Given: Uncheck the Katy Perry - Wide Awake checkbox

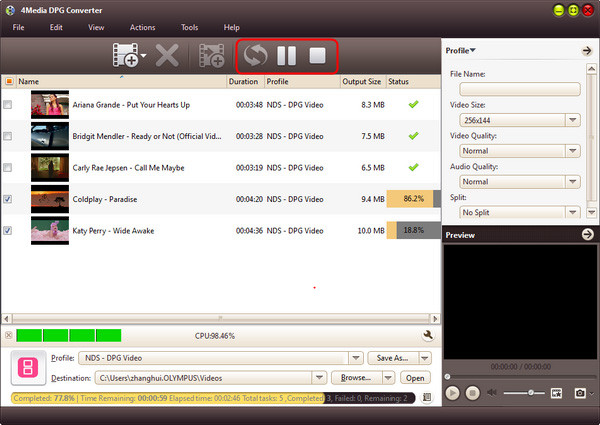Looking at the screenshot, I should (9, 231).
